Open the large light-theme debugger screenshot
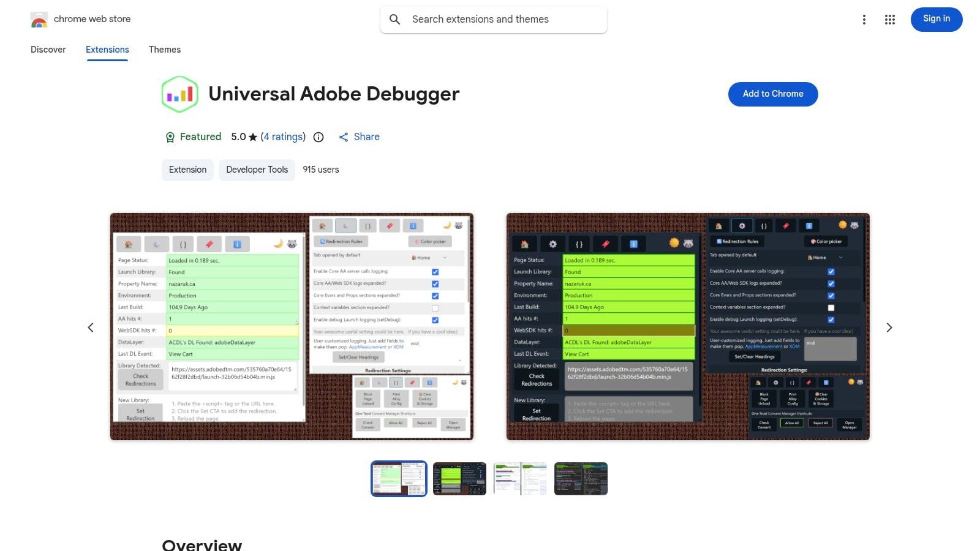980x551 pixels. 292,326
